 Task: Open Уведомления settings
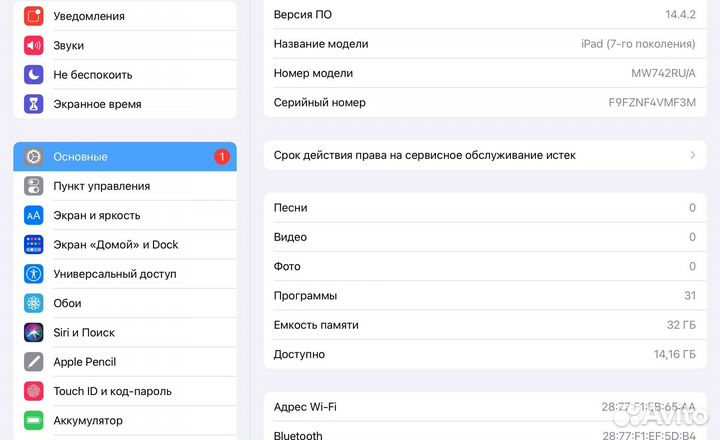[x=125, y=16]
